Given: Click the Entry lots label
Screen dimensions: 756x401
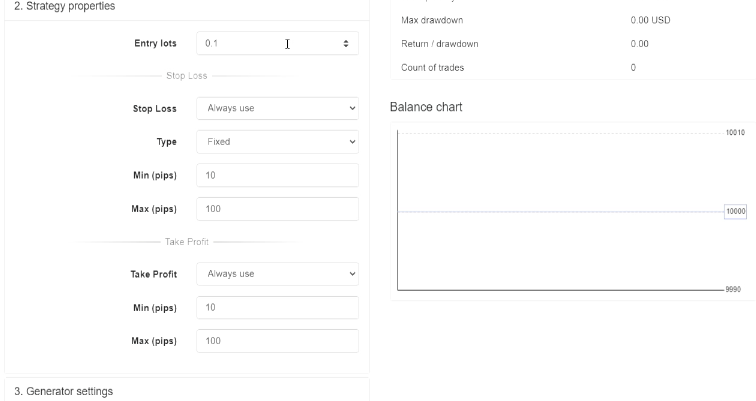Looking at the screenshot, I should [155, 44].
